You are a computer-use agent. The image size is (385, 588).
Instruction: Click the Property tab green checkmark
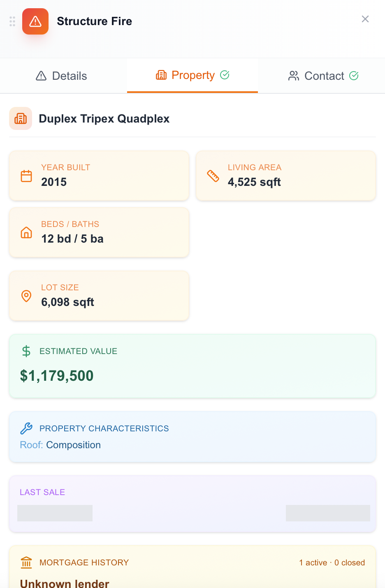coord(225,75)
